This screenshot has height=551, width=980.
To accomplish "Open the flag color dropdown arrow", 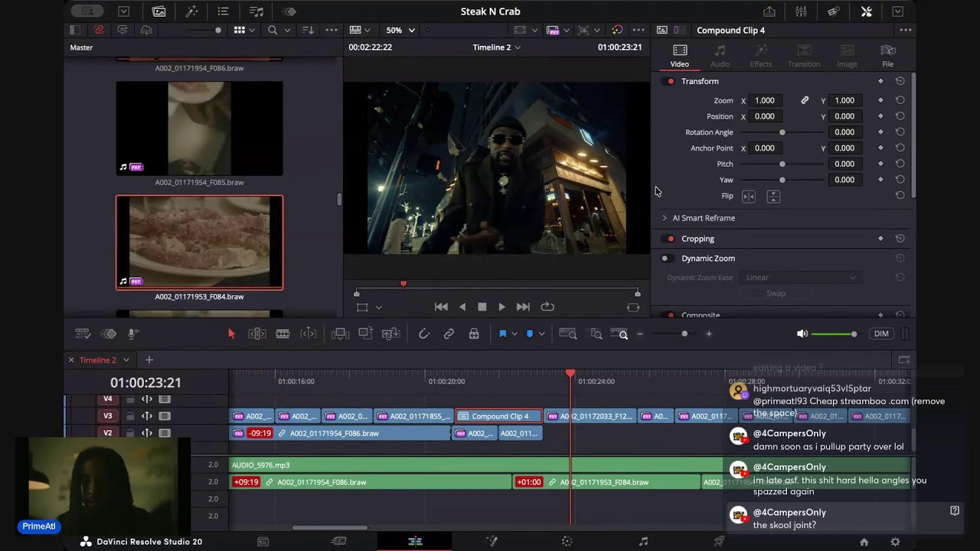I will pyautogui.click(x=514, y=334).
